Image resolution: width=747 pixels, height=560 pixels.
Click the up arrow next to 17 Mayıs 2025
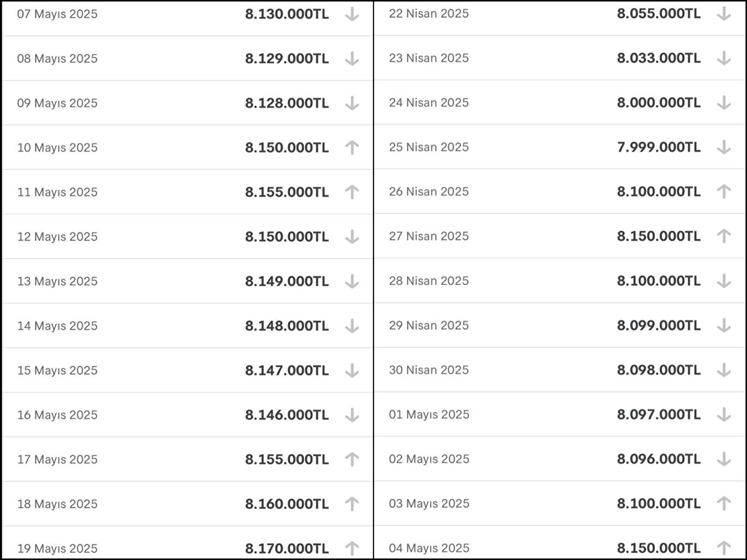point(352,459)
